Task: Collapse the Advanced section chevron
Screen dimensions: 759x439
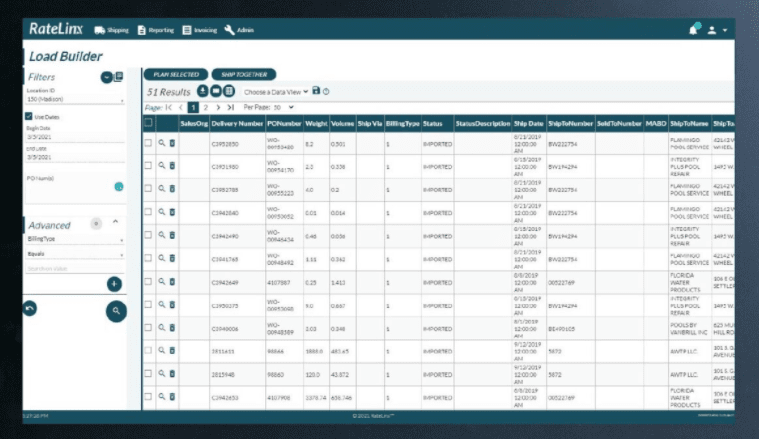Action: [x=115, y=222]
